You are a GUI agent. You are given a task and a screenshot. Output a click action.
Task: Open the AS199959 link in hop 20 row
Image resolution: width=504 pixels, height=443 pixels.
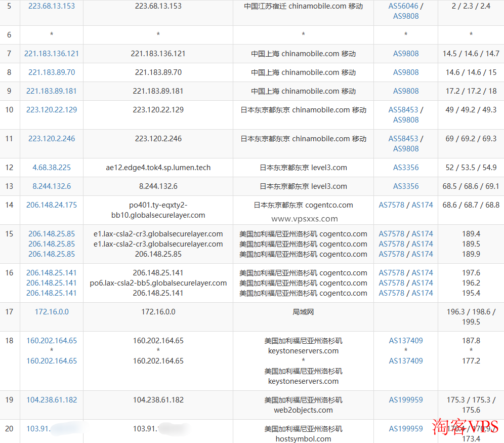tap(406, 429)
